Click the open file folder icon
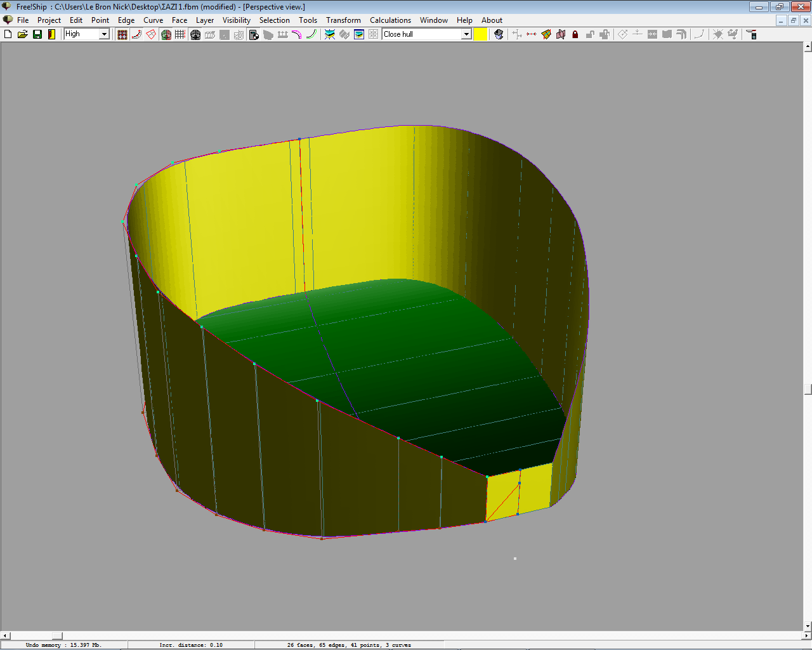 tap(23, 34)
